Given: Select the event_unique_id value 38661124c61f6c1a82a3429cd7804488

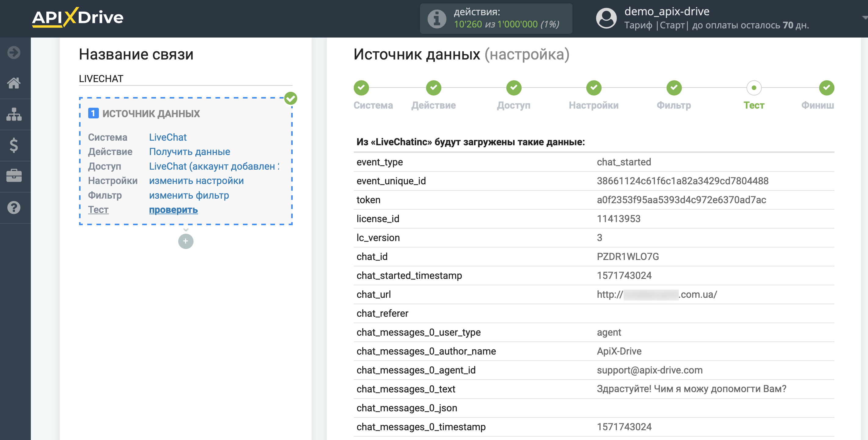Looking at the screenshot, I should point(683,181).
